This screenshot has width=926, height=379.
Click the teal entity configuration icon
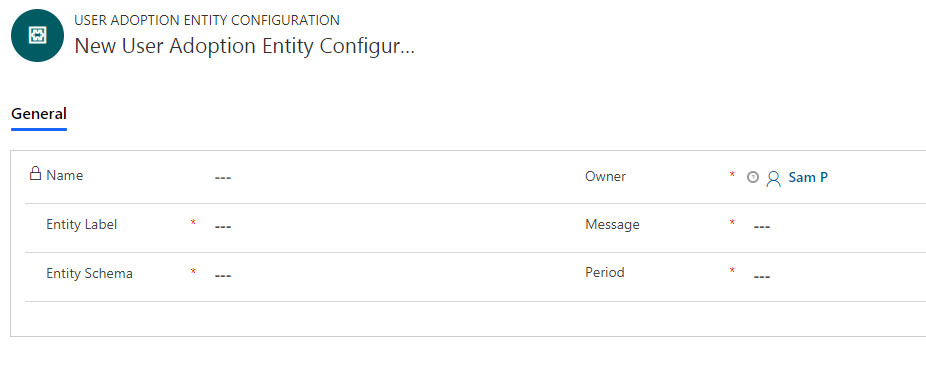click(x=37, y=35)
